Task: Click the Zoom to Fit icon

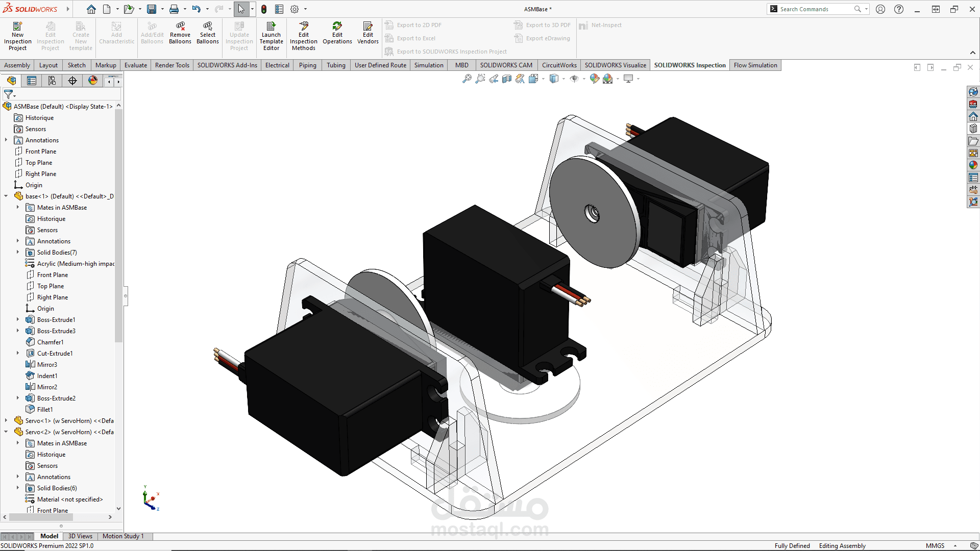Action: pos(467,79)
